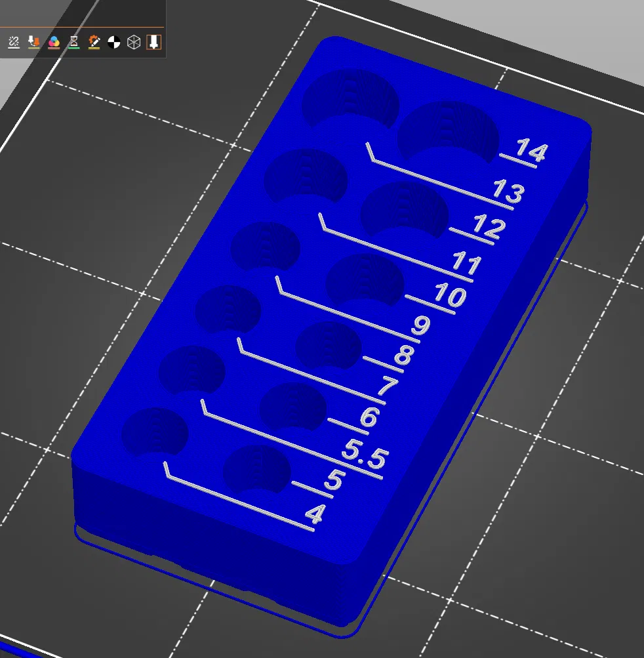Toggle custom G-codes gear and pencil icon

(x=94, y=42)
